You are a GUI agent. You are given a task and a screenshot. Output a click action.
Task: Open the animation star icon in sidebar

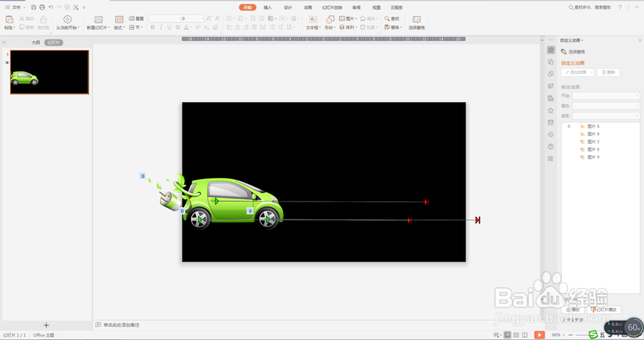(x=551, y=50)
